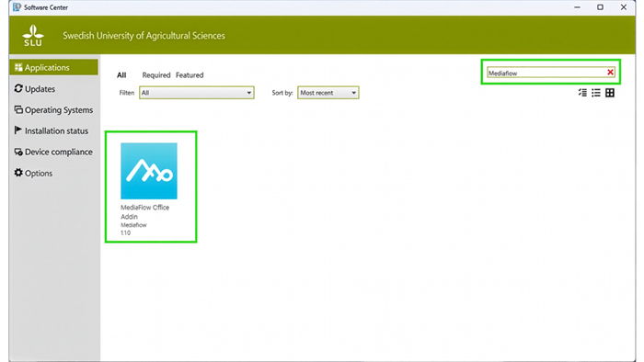
Task: Open the MediaFlow Office Addin thumbnail
Action: 149,171
